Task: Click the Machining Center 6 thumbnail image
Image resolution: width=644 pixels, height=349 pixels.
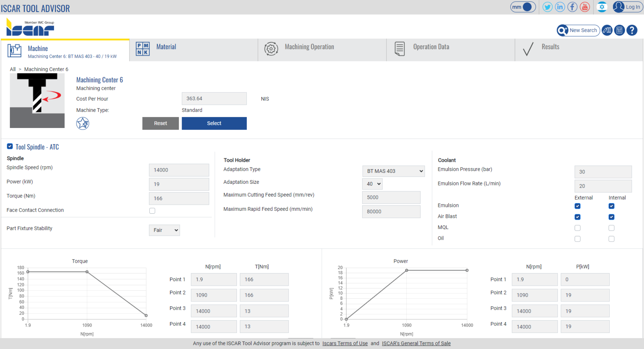Action: [37, 101]
